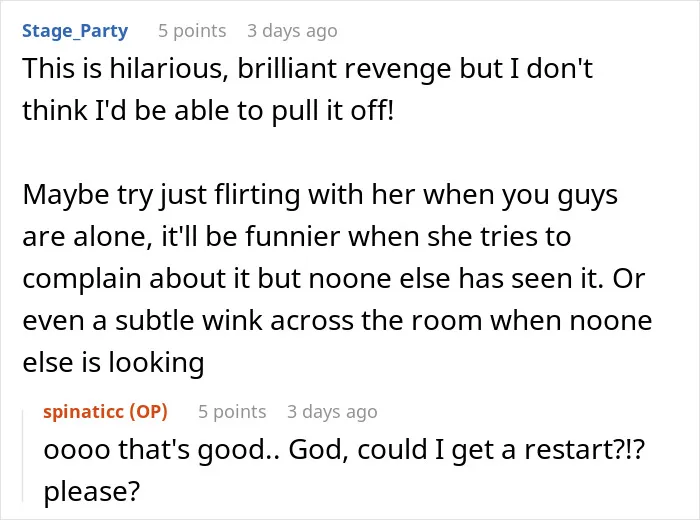Screen dimensions: 700x520
Task: Open the spinaticc reply's 3 days ago timestamp
Action: click(332, 412)
